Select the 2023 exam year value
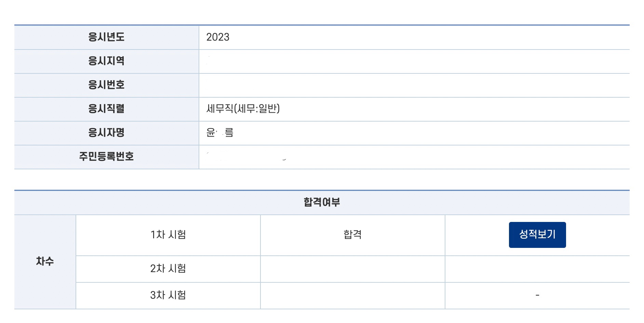 pyautogui.click(x=218, y=37)
